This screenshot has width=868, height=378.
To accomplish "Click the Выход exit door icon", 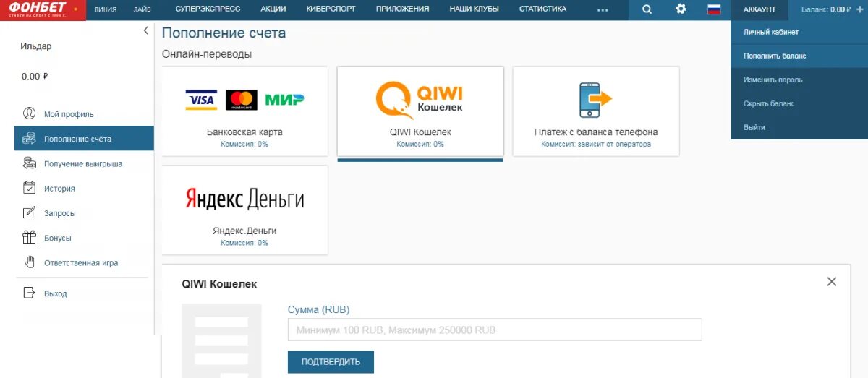I will (x=30, y=293).
